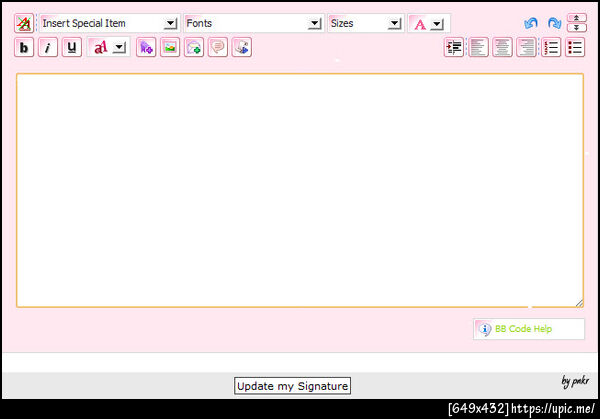Click the text area resize handle
600x419 pixels.
click(x=579, y=303)
